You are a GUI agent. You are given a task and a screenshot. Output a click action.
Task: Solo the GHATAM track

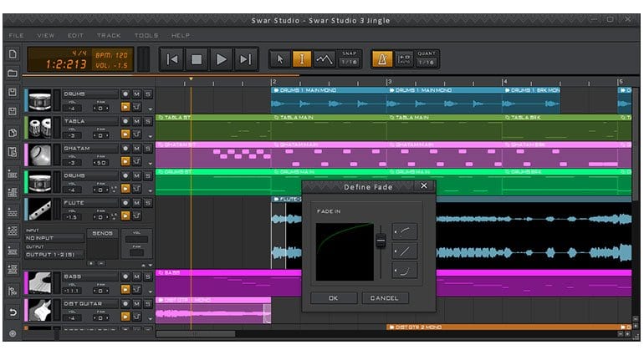point(148,149)
